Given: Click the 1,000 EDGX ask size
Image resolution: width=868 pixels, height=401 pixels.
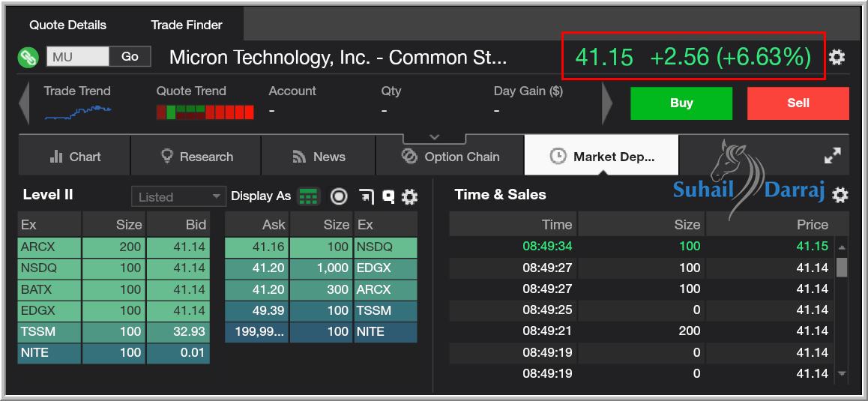Looking at the screenshot, I should [321, 268].
